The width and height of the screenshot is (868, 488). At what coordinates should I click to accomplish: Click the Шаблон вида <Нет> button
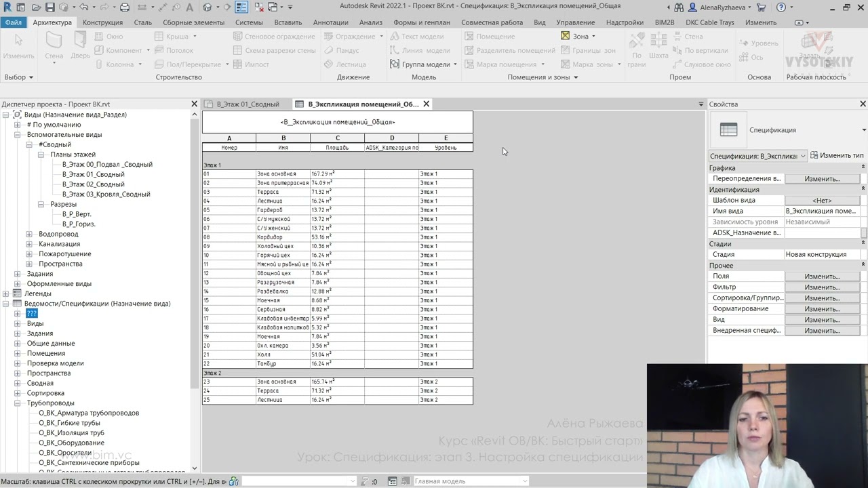point(822,201)
